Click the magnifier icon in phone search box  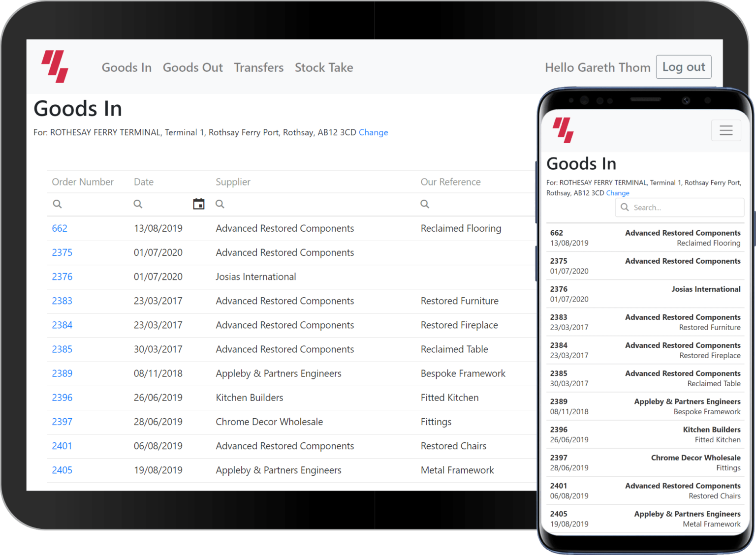(x=625, y=208)
